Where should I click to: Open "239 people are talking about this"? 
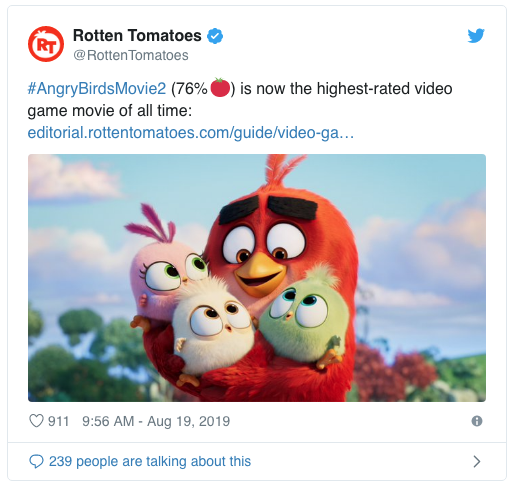[x=150, y=462]
